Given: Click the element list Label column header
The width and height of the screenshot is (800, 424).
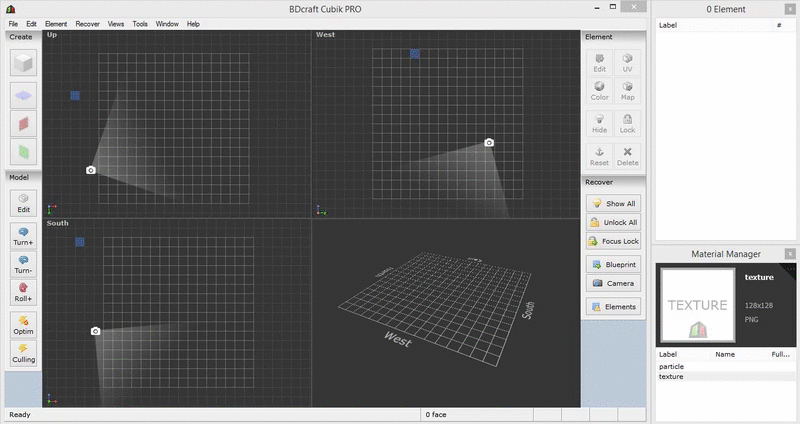Looking at the screenshot, I should (x=668, y=25).
